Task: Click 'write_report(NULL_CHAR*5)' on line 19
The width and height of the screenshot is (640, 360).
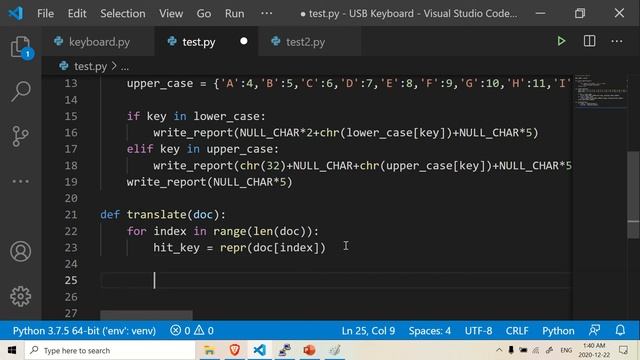Action: (x=209, y=182)
